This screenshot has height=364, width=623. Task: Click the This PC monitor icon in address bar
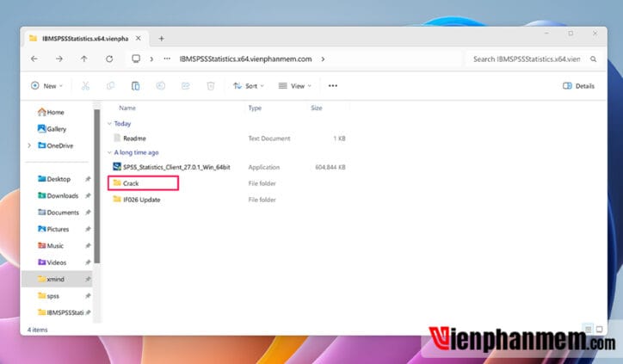click(x=136, y=59)
